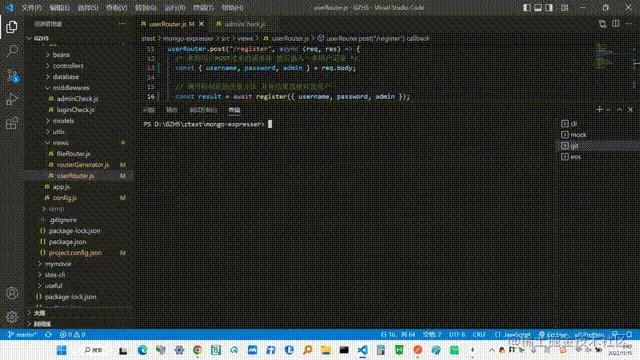Close the terminal panel
640x360 pixels.
pos(630,109)
